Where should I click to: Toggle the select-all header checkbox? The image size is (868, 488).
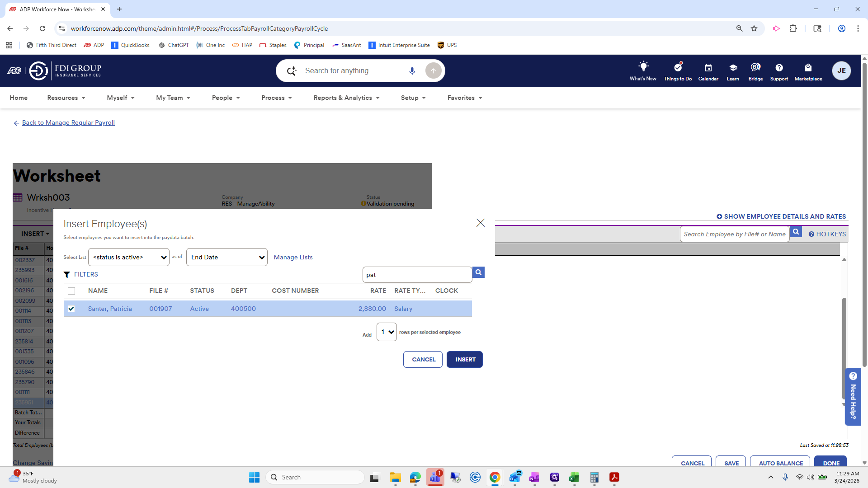point(71,291)
